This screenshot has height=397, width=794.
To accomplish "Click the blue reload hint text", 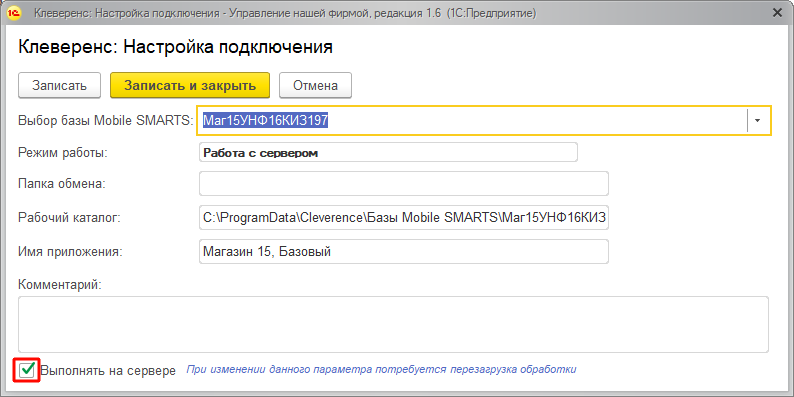I will click(x=382, y=369).
